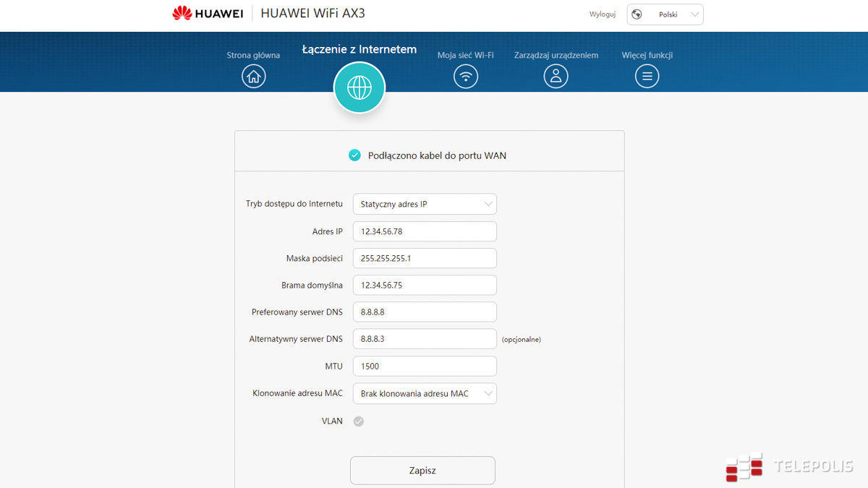Go to the Więcej funkcji tab label
The image size is (868, 488).
(647, 55)
